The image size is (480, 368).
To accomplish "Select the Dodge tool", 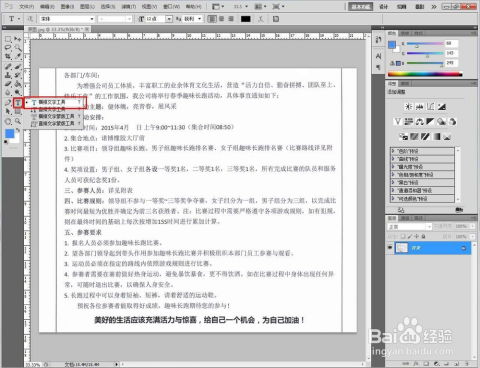I will tap(18, 93).
